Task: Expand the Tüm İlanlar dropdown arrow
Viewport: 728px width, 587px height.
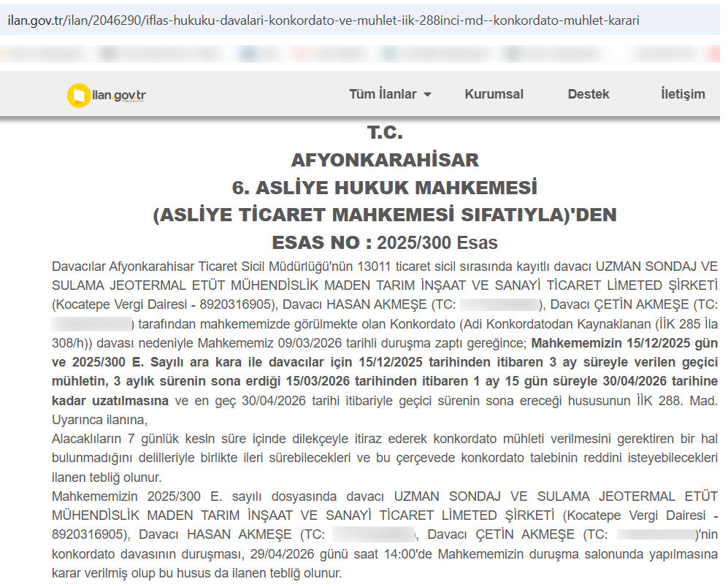Action: pos(427,95)
